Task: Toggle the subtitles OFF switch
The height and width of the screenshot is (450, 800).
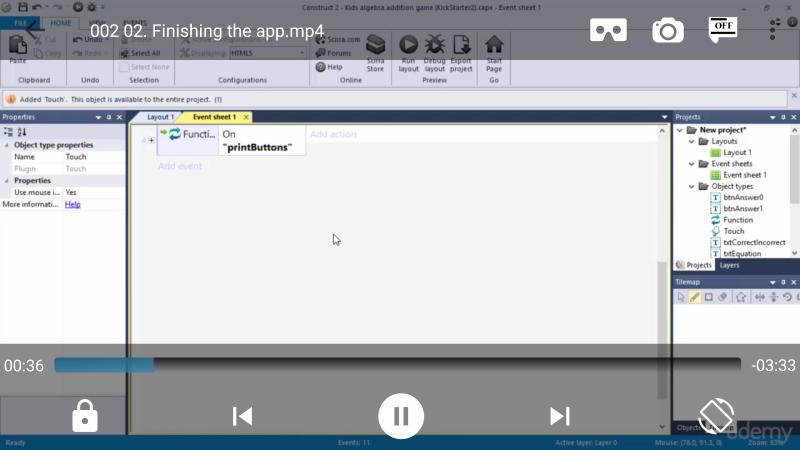Action: click(x=723, y=29)
